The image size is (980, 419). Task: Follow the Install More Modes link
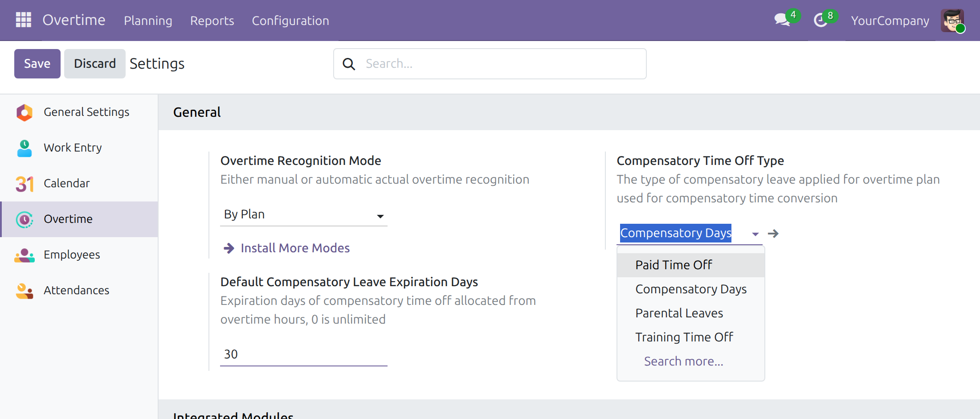[x=295, y=248]
